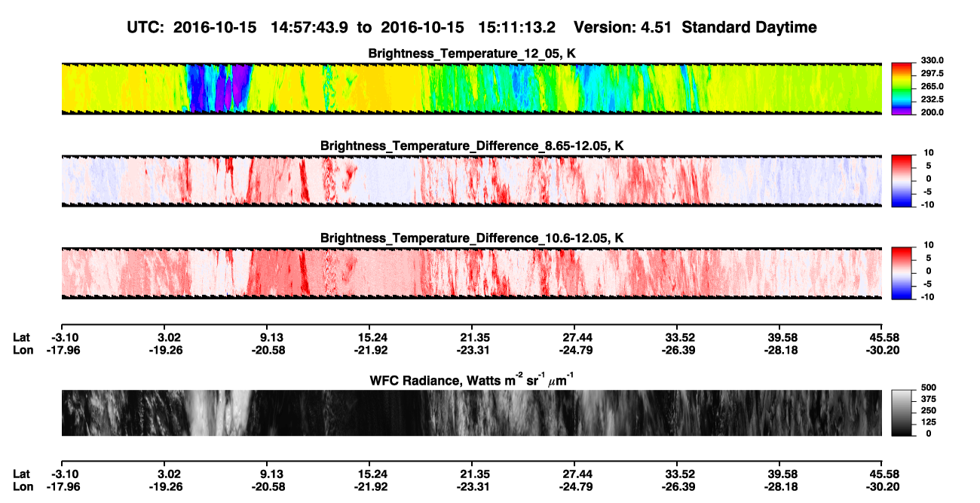Select the Brightness_Temperature_12_05, K panel title
The image size is (980, 503).
[x=472, y=54]
